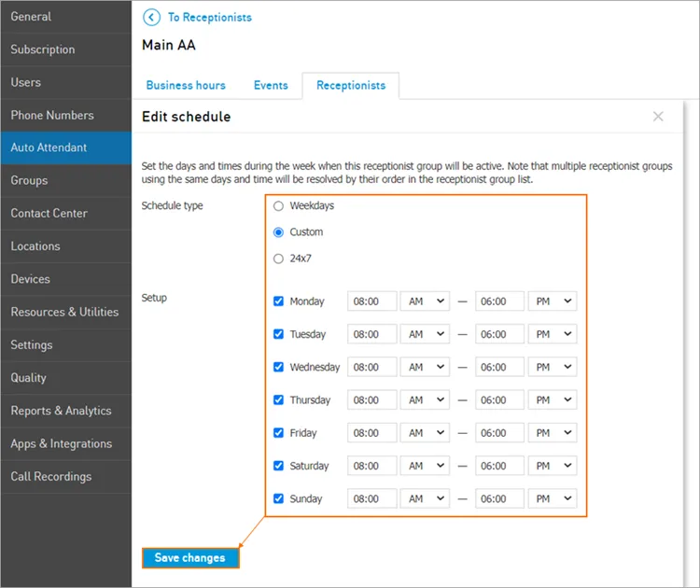Open Monday end AM/PM dropdown

pyautogui.click(x=553, y=301)
